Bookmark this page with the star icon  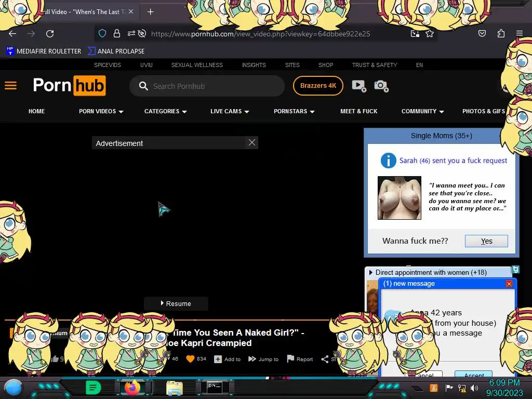430,34
